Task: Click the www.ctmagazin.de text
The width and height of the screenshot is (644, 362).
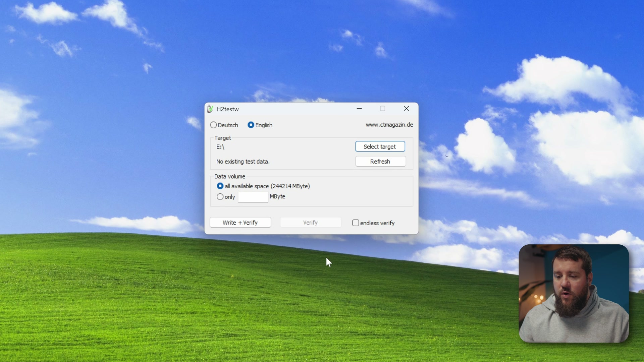Action: 389,125
